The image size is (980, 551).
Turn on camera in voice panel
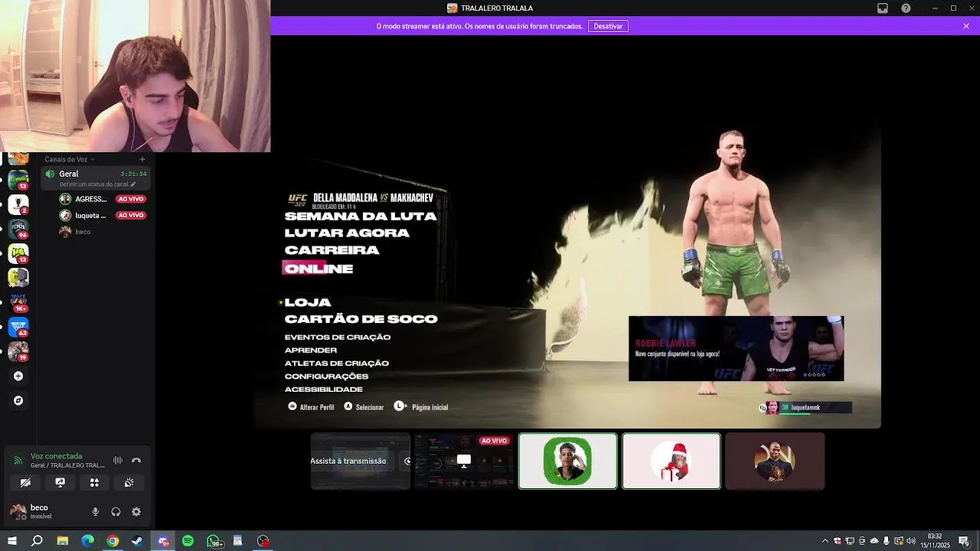click(25, 483)
